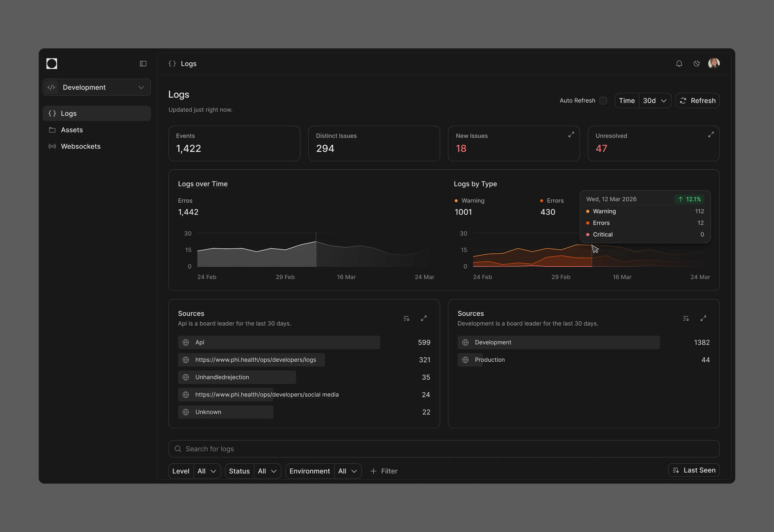This screenshot has width=774, height=532.
Task: Open Logs in the sidebar
Action: (x=97, y=113)
